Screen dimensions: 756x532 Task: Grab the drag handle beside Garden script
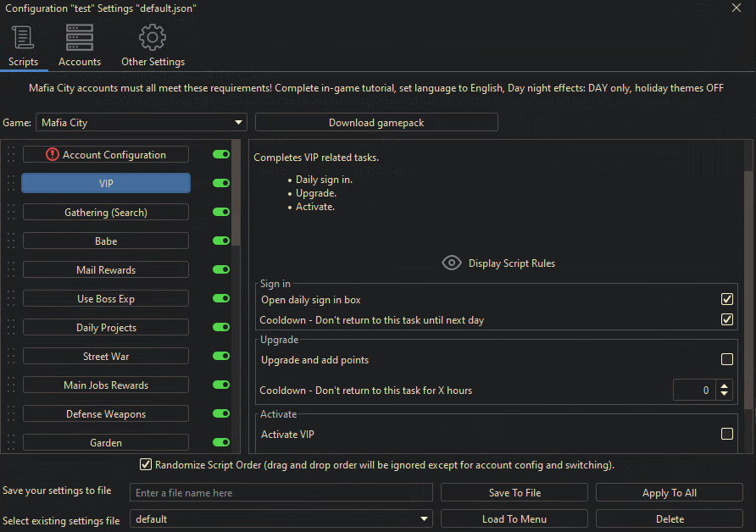tap(11, 442)
